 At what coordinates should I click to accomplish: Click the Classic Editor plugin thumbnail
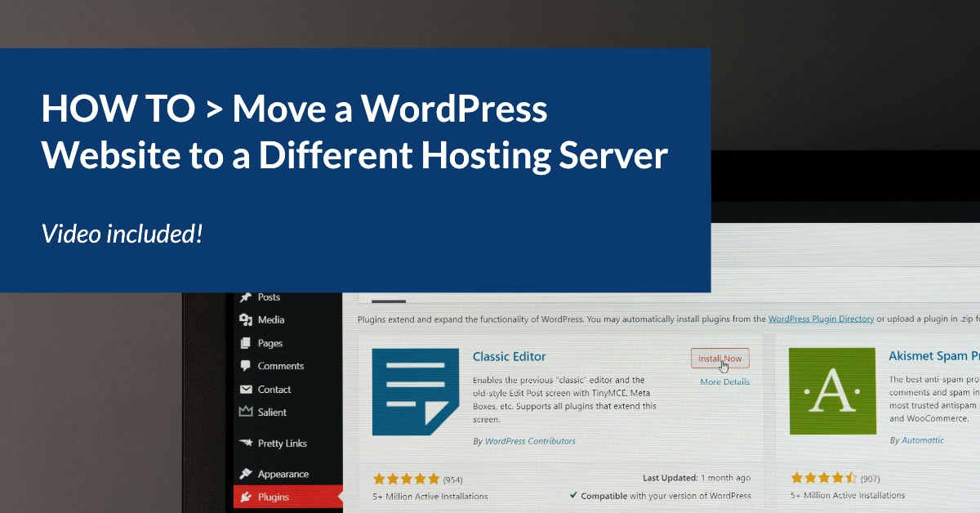click(x=415, y=391)
